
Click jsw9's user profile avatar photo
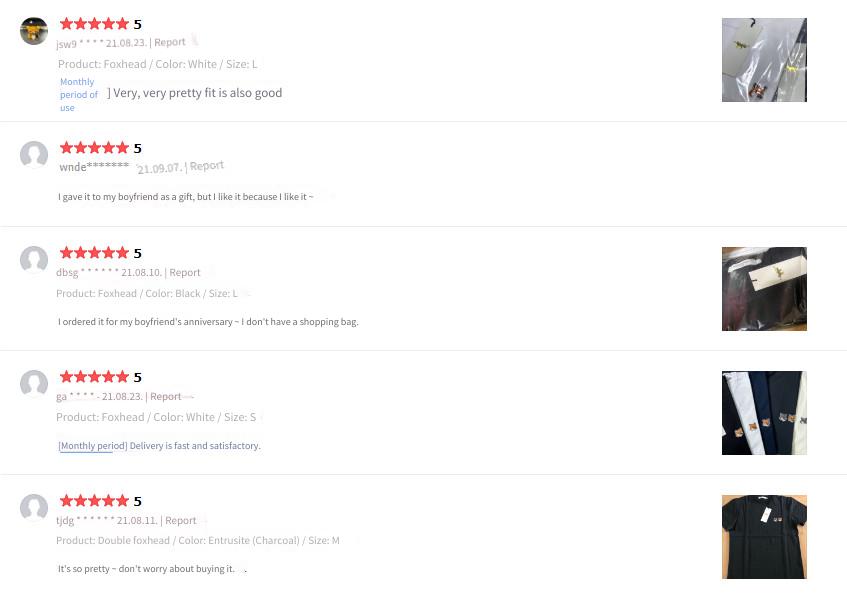pyautogui.click(x=33, y=31)
